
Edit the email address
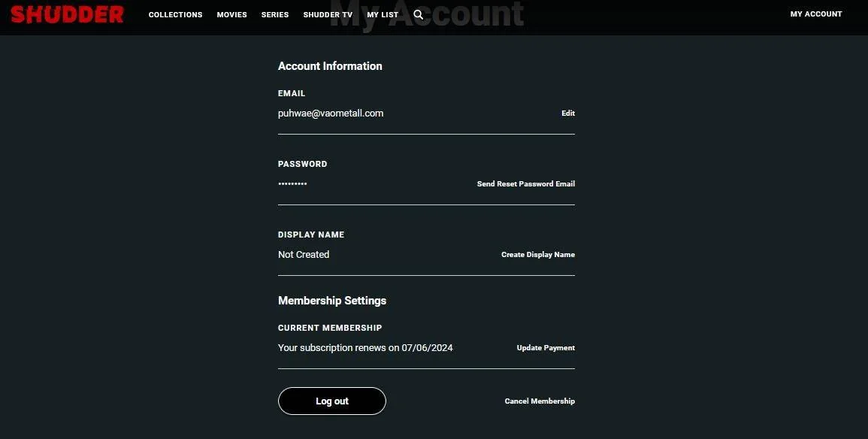coord(568,113)
